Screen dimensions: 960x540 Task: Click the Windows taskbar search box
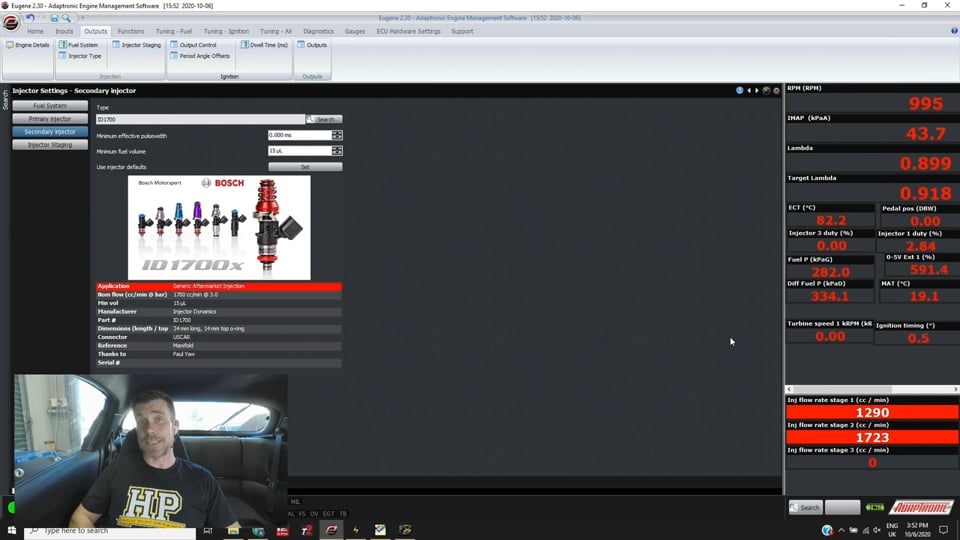coord(110,531)
